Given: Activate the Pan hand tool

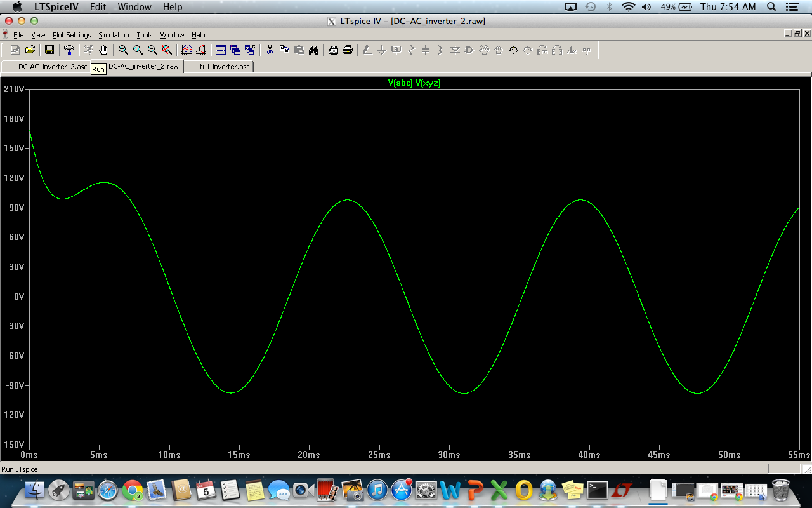Looking at the screenshot, I should (103, 50).
